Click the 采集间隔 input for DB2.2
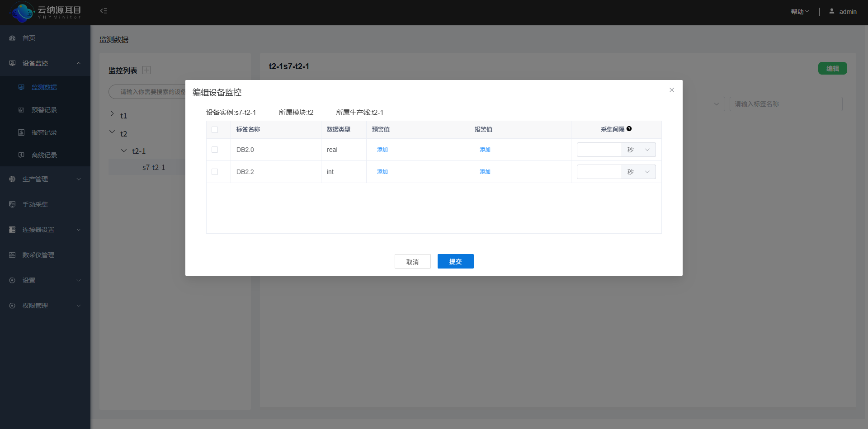Image resolution: width=868 pixels, height=429 pixels. coord(599,172)
